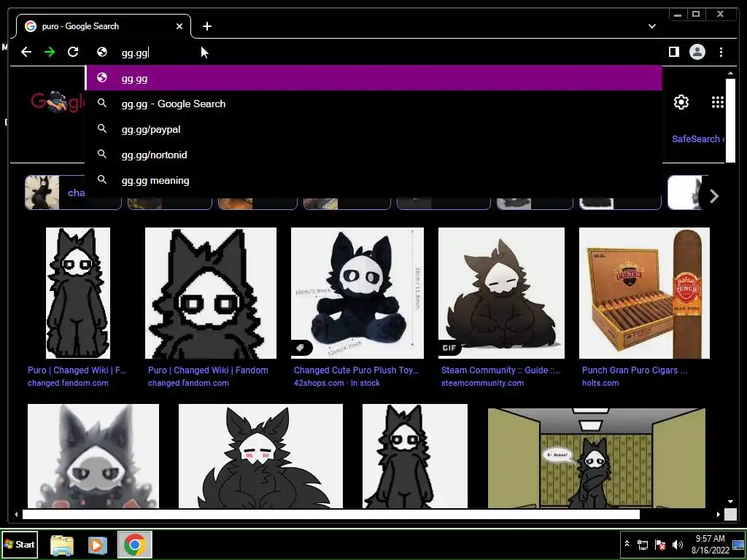Close the puro - Google Search tab
The height and width of the screenshot is (560, 747).
pos(179,26)
